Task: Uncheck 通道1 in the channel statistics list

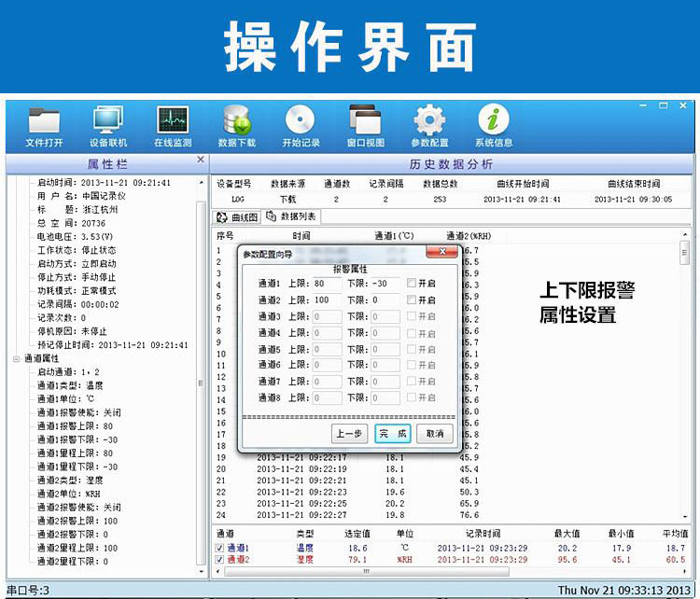Action: tap(219, 548)
